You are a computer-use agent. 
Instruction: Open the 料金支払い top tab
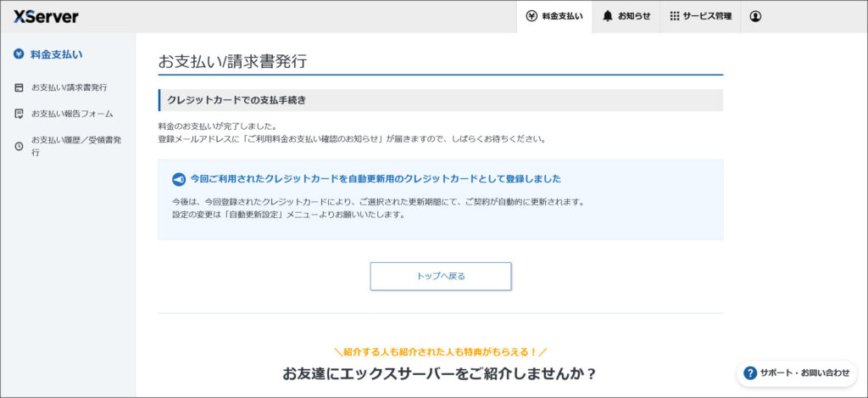pos(554,17)
